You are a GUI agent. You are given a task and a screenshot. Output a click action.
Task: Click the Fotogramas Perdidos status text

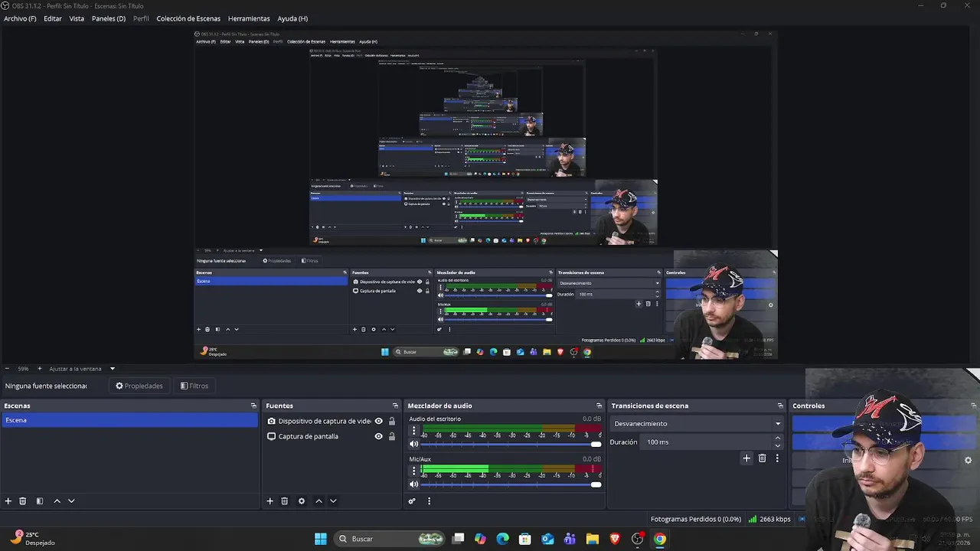696,519
